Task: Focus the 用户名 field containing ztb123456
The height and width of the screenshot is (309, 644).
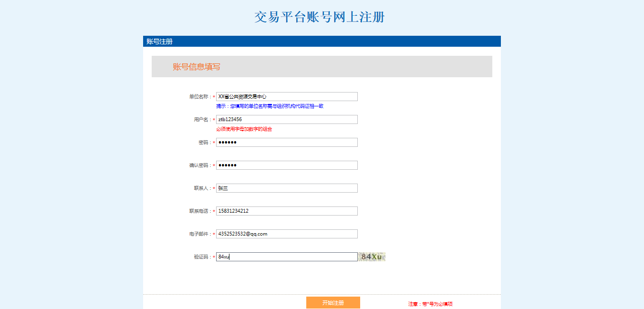Action: click(286, 119)
